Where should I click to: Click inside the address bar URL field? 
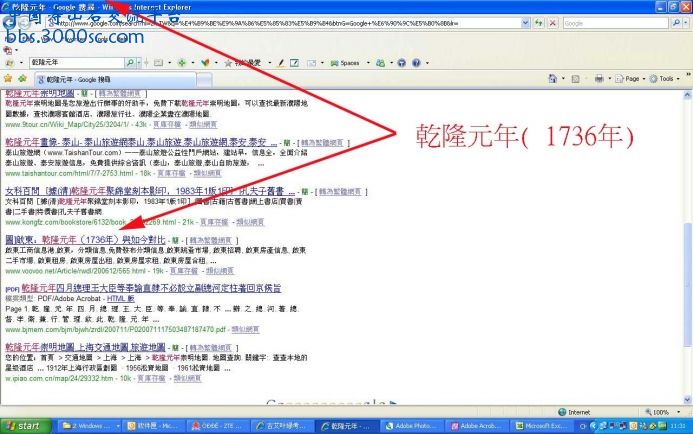click(x=283, y=23)
